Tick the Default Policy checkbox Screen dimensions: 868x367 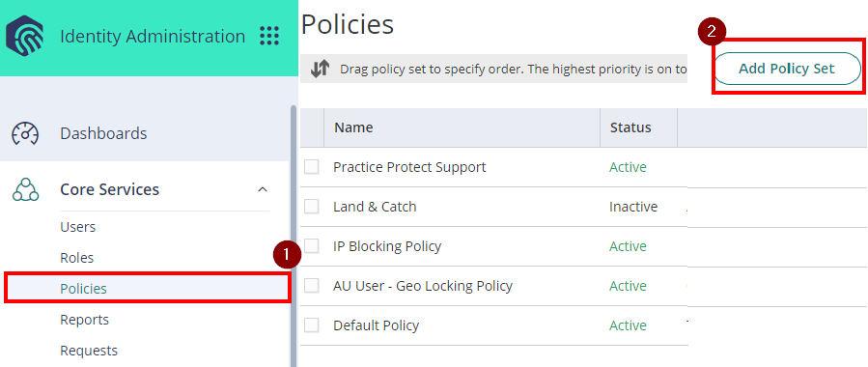[x=312, y=325]
